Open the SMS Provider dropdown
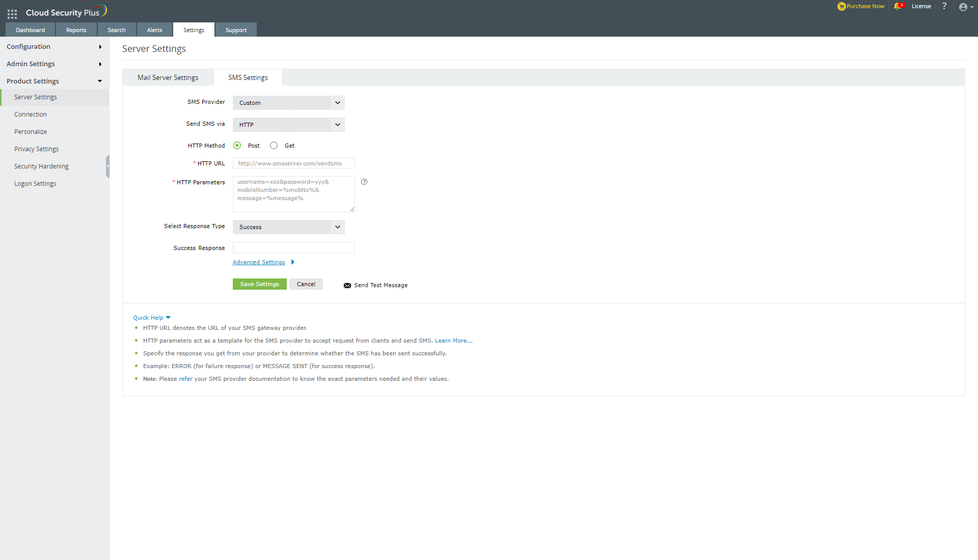This screenshot has height=560, width=978. pyautogui.click(x=288, y=103)
